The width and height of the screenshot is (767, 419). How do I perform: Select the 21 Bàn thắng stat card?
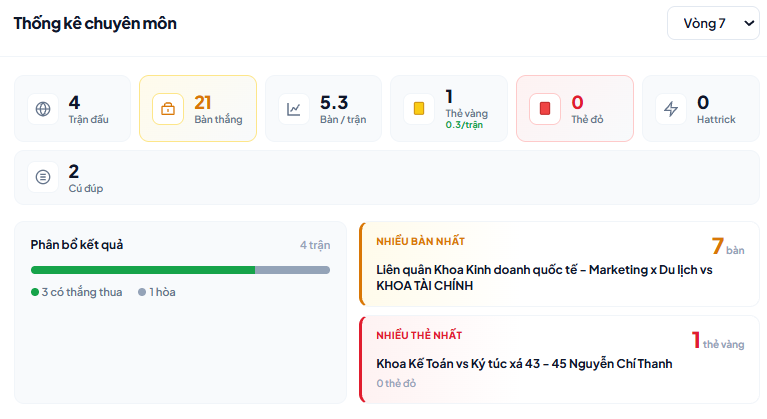pos(198,109)
